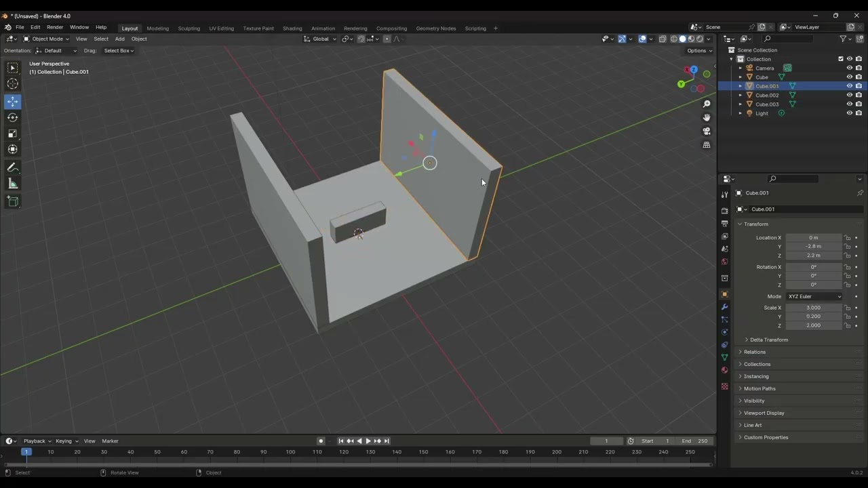Select the Scale tool
Image resolution: width=868 pixels, height=488 pixels.
[x=12, y=134]
